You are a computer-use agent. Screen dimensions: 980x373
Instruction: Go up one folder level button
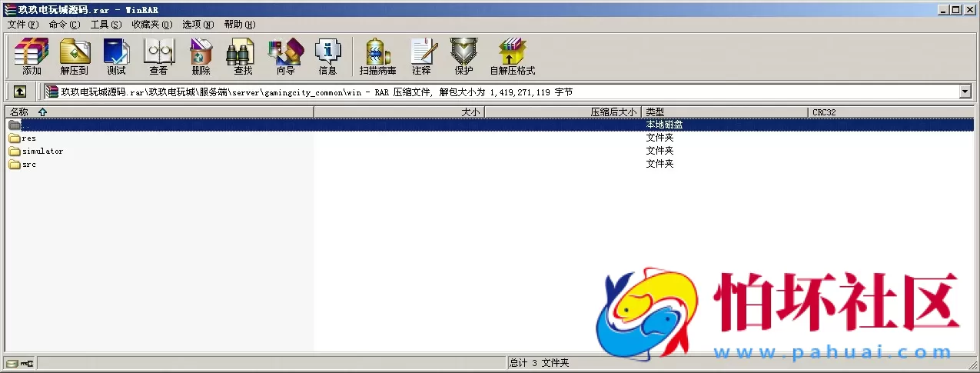20,92
